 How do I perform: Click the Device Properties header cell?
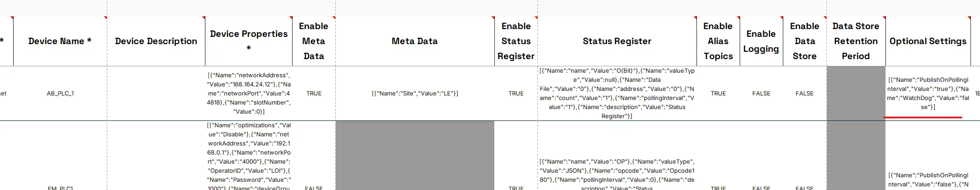[249, 41]
